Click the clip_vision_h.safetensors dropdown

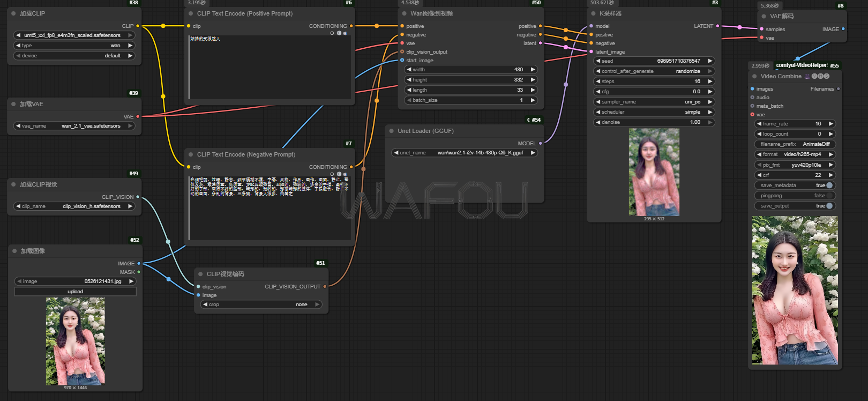click(x=74, y=206)
